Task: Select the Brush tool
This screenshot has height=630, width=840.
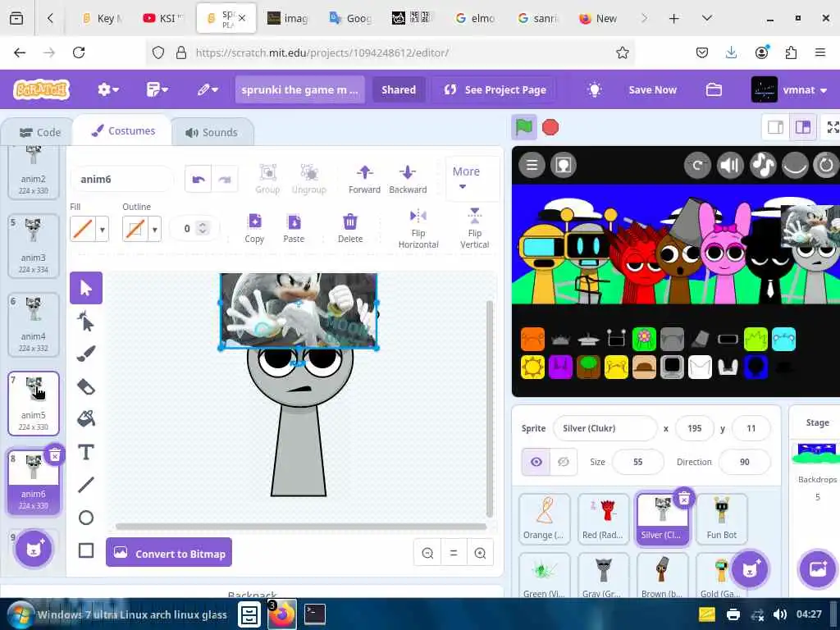Action: point(85,354)
